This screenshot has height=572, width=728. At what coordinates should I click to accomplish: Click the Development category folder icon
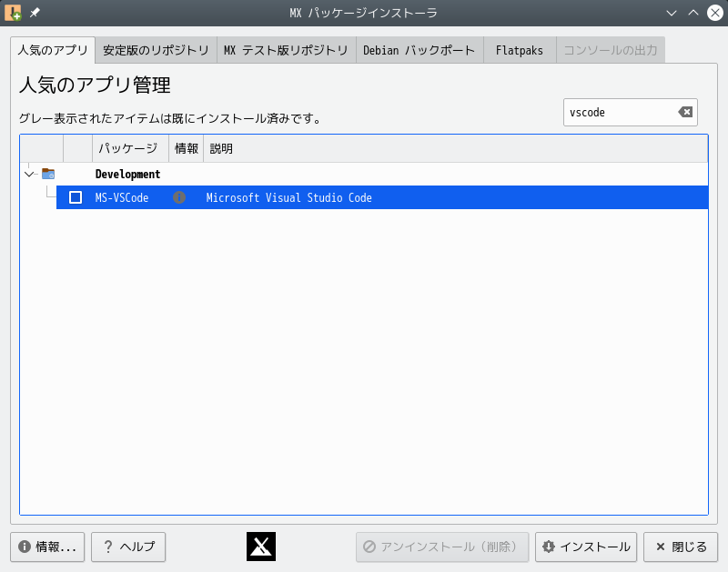click(x=48, y=174)
